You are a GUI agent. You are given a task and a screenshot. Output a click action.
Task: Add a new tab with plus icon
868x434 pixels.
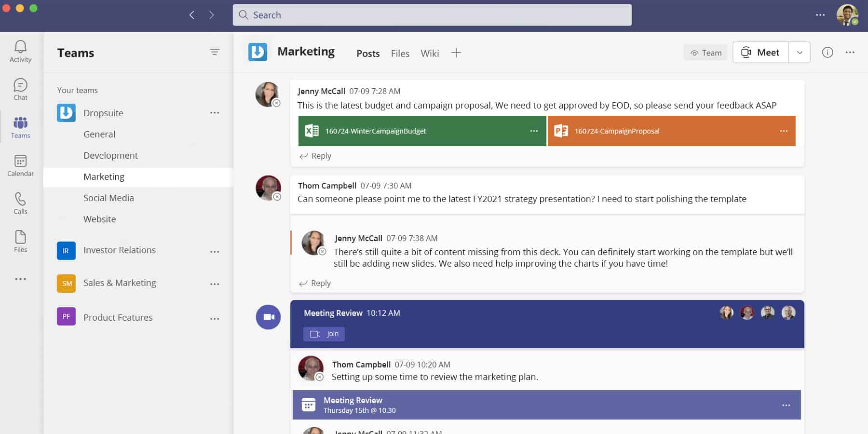click(x=456, y=53)
